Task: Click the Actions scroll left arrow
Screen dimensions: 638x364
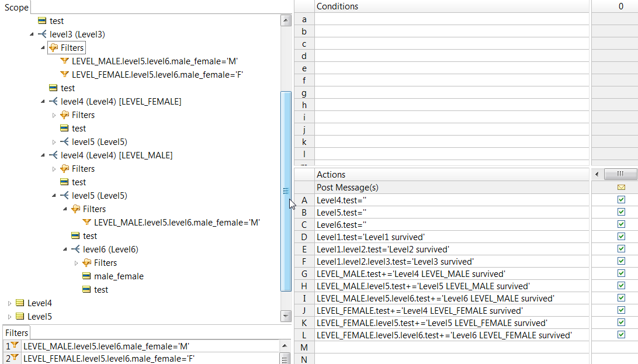Action: point(597,174)
